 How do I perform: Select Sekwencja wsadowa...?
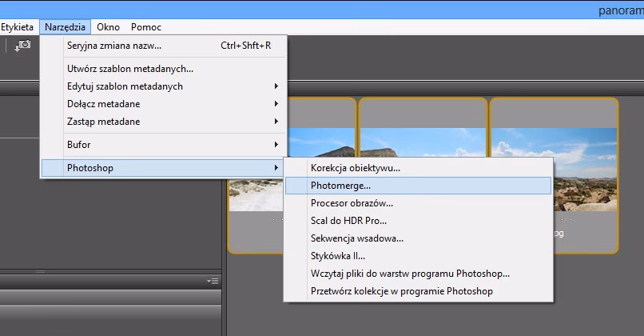(418, 238)
